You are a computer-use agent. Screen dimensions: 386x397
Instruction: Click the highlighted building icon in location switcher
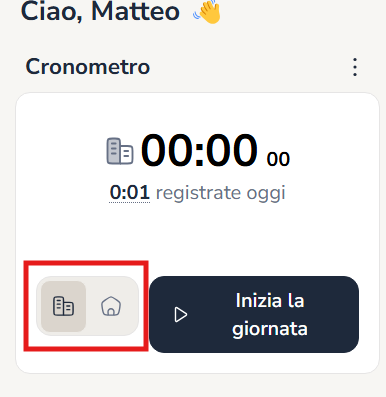pos(63,306)
